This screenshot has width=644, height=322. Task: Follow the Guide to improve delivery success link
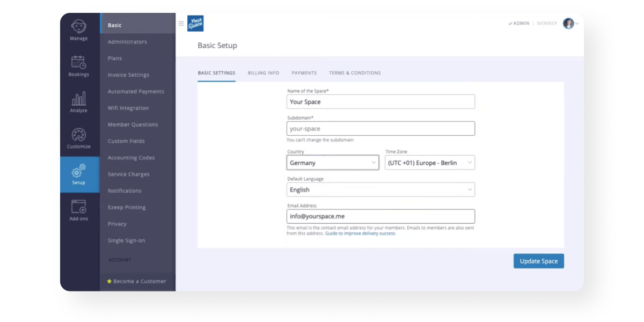pos(360,233)
